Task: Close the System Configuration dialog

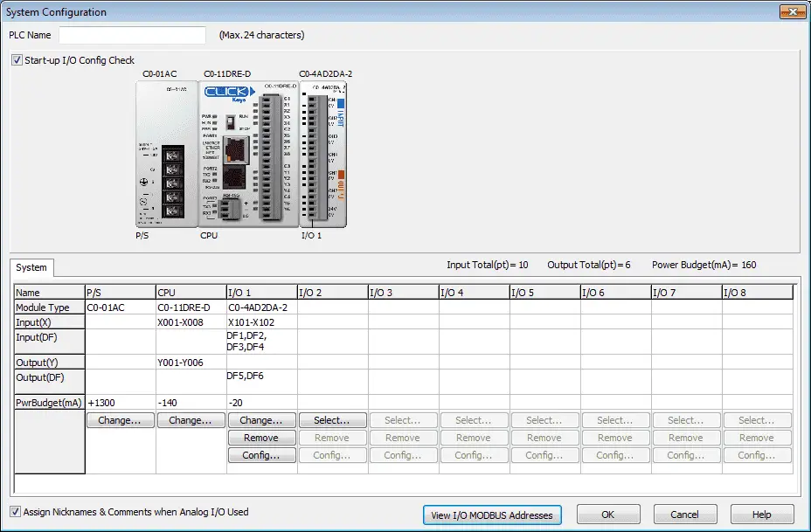Action: [x=793, y=11]
